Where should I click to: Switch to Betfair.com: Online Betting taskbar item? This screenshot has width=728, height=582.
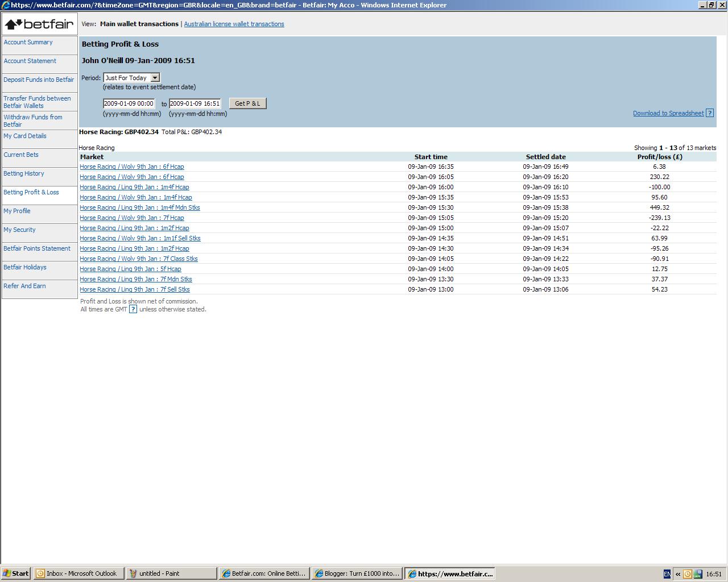coord(264,573)
